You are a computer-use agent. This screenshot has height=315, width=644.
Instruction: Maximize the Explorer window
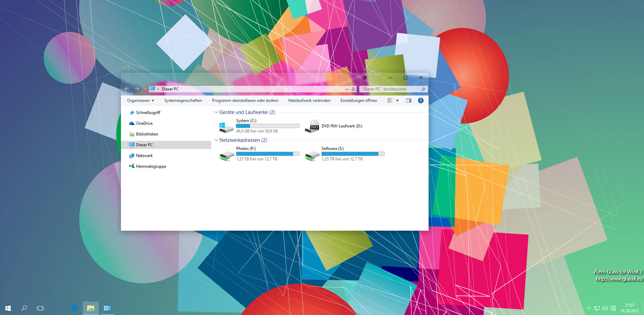click(405, 78)
